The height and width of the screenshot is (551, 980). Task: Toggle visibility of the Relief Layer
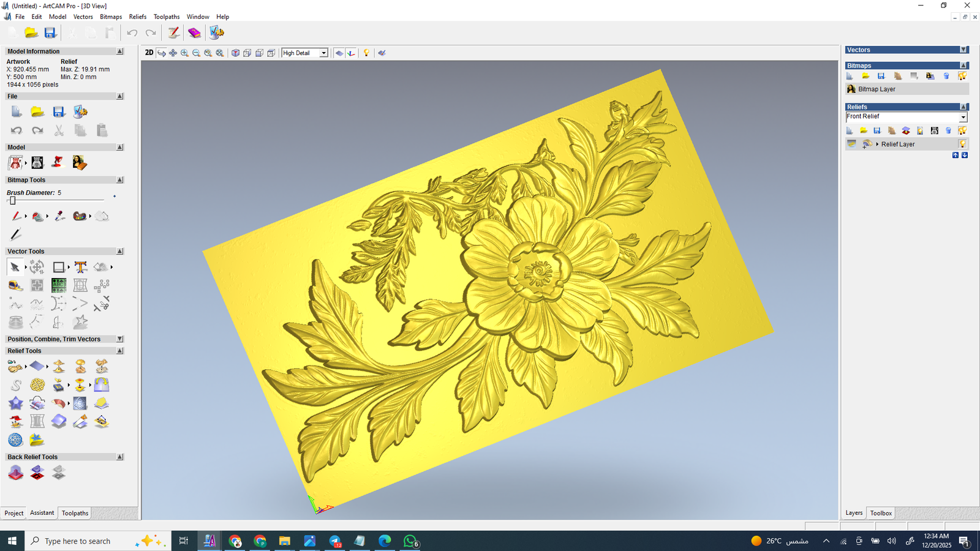click(x=963, y=144)
